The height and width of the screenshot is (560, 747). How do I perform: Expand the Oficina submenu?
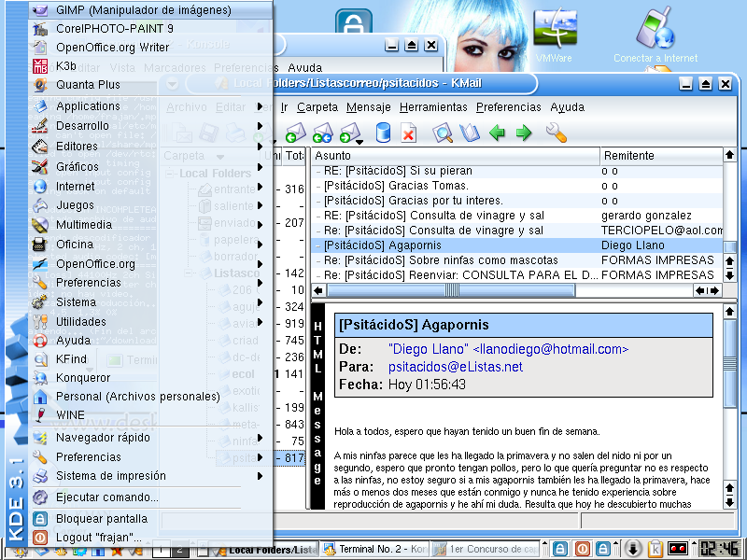tap(150, 245)
